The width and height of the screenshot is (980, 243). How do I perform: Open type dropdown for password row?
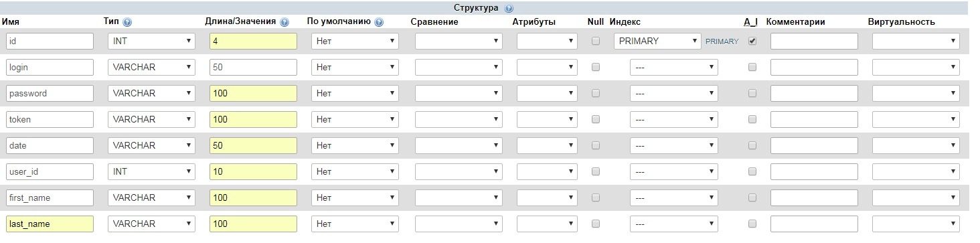(x=152, y=93)
